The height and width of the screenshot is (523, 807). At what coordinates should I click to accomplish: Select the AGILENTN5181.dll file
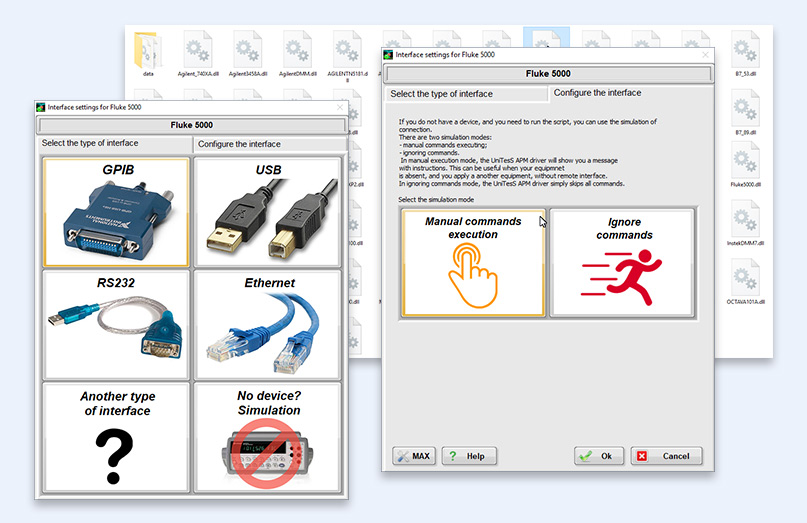pos(347,57)
